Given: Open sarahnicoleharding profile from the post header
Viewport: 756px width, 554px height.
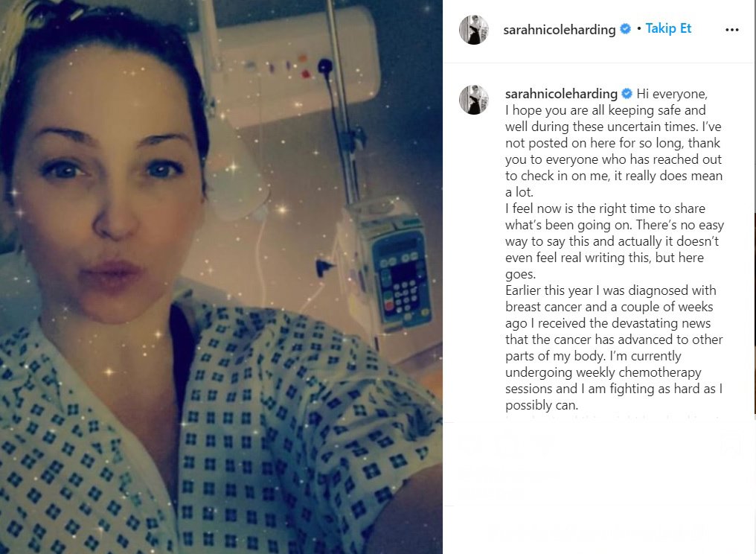Looking at the screenshot, I should pos(560,30).
